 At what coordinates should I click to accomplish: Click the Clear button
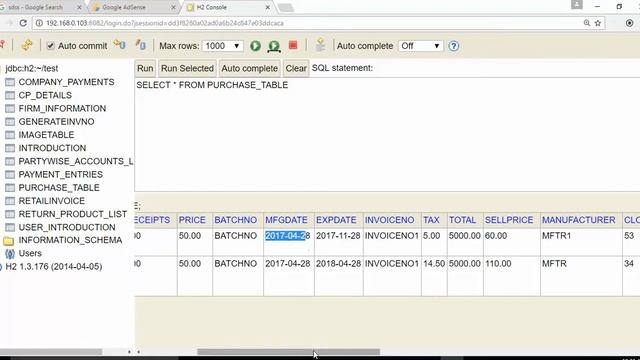(296, 68)
